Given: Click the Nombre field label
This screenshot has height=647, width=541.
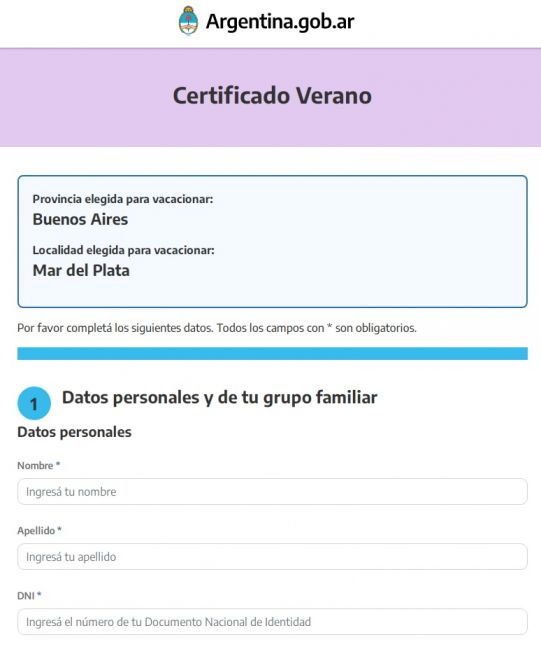Looking at the screenshot, I should [35, 465].
